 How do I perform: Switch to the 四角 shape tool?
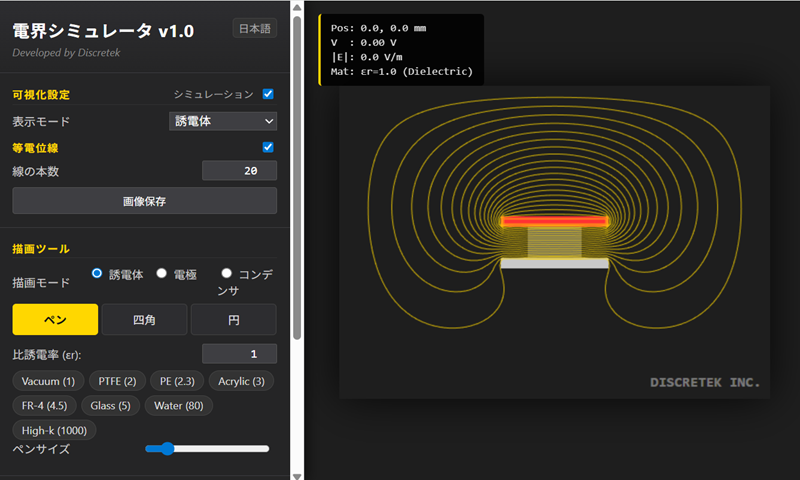(x=144, y=319)
